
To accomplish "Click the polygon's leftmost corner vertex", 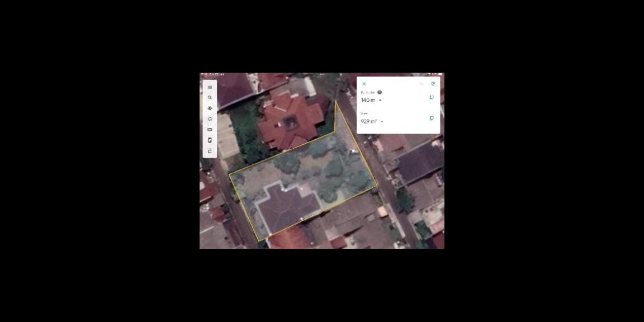I will (229, 175).
